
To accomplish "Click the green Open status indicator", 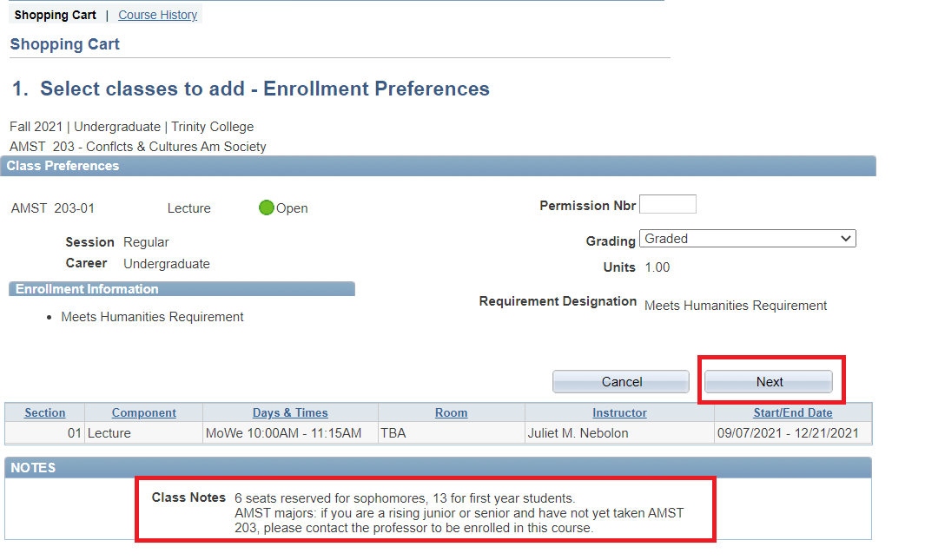I will 266,208.
